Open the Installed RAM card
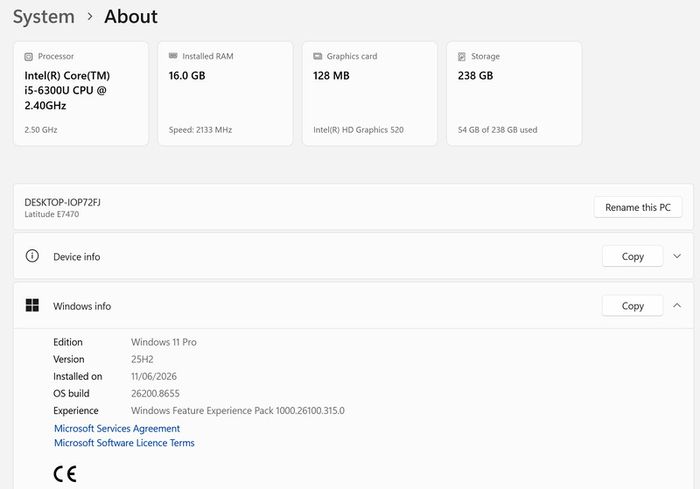Image resolution: width=700 pixels, height=489 pixels. coord(225,93)
